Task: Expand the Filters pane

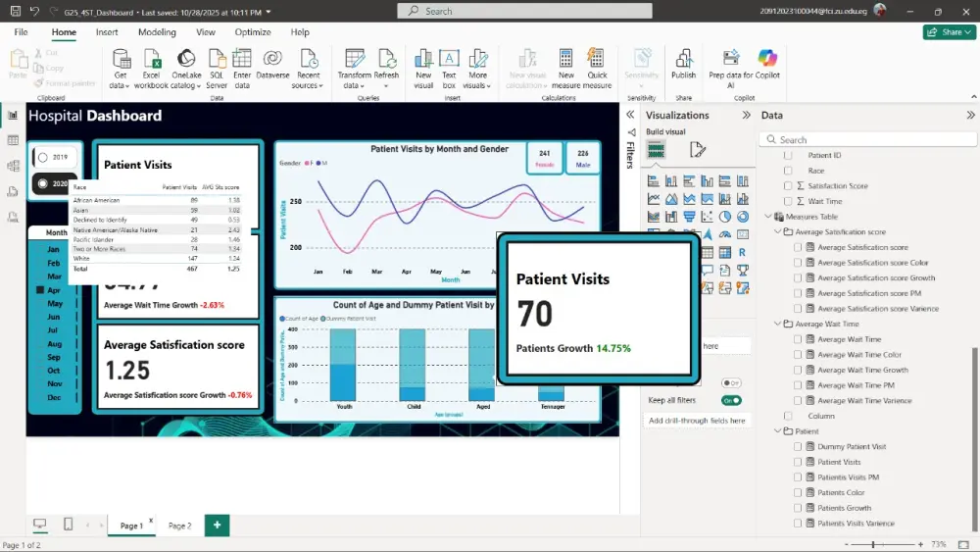Action: (630, 115)
